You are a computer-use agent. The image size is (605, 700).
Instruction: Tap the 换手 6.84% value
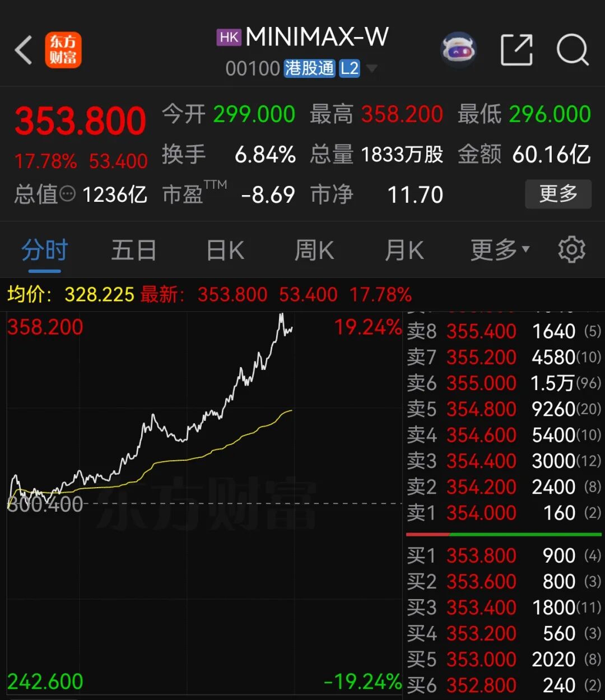[x=265, y=155]
